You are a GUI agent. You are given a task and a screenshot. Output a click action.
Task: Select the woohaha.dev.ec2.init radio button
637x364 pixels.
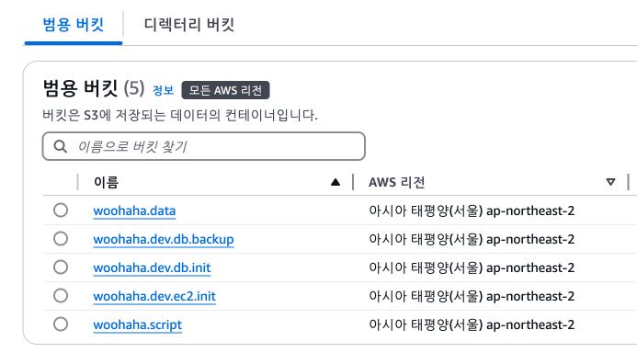pos(61,296)
